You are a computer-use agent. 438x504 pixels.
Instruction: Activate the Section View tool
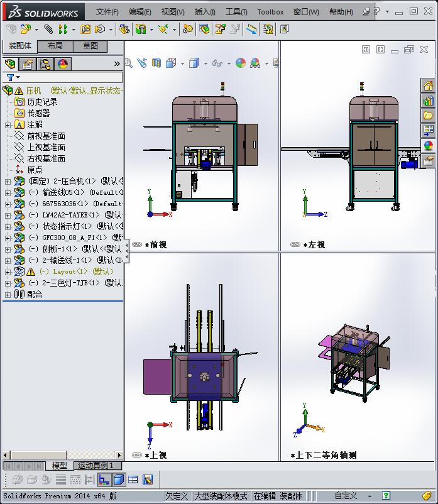click(156, 63)
